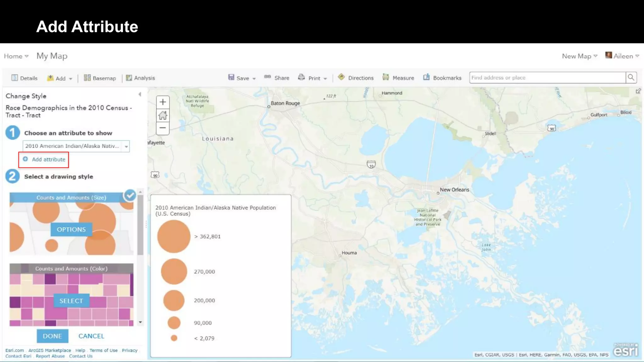Collapse the Change Style side panel arrow
This screenshot has height=362, width=644.
[x=140, y=94]
